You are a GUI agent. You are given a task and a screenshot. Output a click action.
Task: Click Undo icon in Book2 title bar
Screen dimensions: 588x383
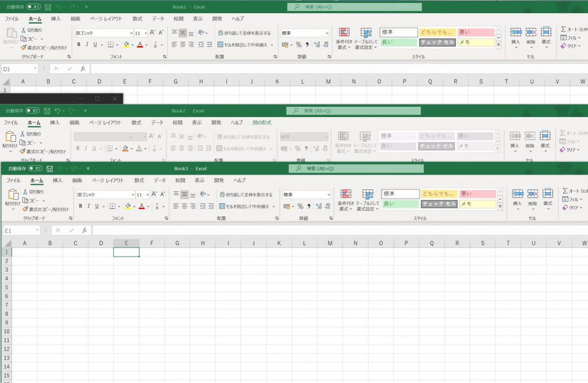tap(57, 111)
